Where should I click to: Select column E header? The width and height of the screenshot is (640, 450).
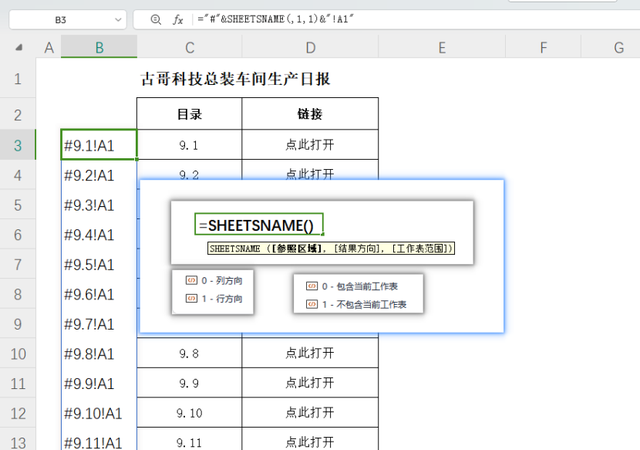point(442,48)
